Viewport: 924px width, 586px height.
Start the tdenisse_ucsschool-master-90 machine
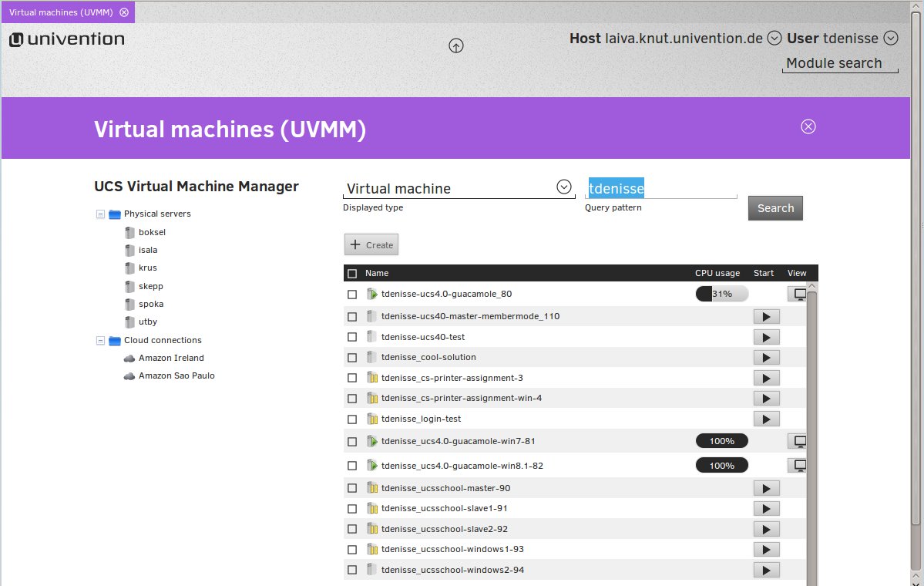(x=766, y=487)
